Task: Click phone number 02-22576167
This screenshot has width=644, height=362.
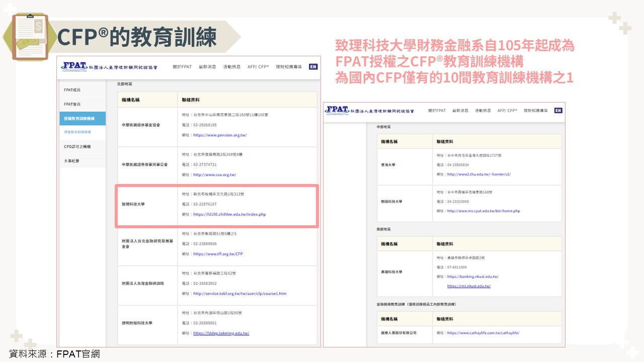Action: click(x=205, y=204)
